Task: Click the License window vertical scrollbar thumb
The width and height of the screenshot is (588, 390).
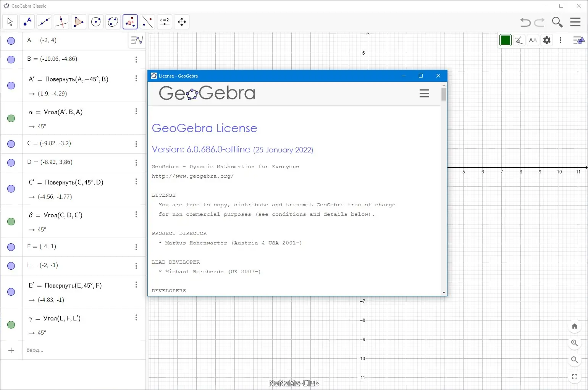Action: pos(444,94)
